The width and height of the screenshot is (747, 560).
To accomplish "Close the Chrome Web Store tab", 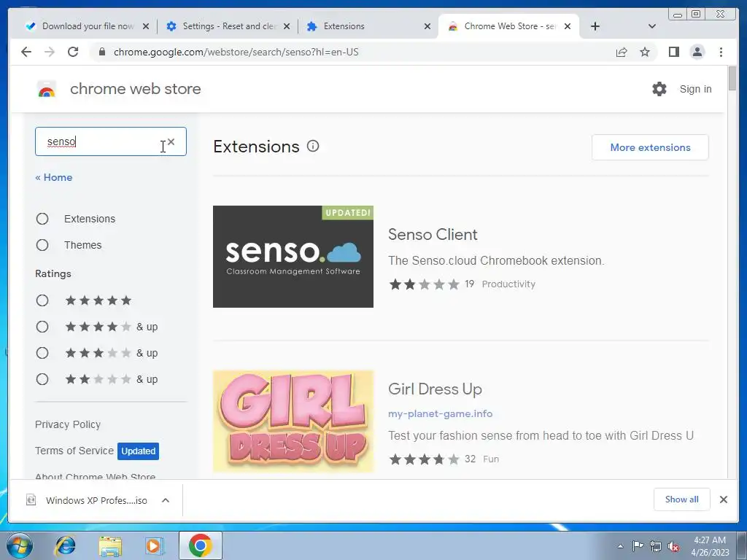I will [x=568, y=26].
